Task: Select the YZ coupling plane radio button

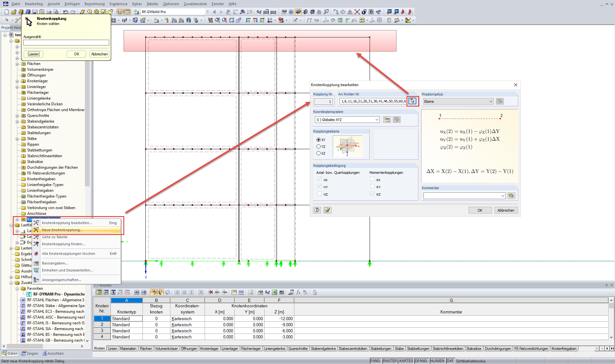Action: tap(319, 147)
